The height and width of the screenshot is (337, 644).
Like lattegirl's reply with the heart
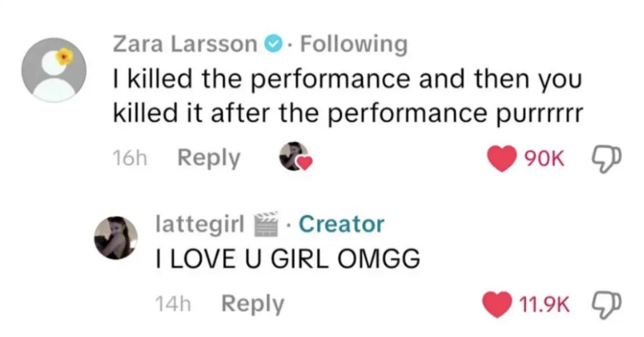coord(497,305)
